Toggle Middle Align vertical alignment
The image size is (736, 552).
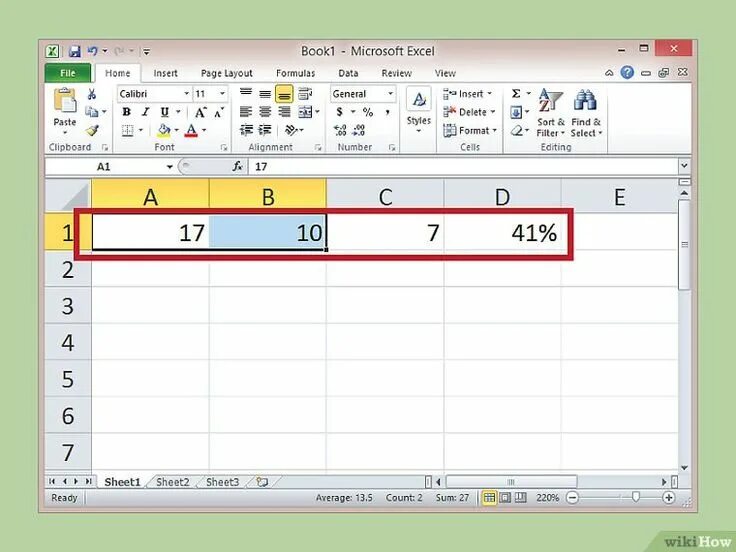[x=265, y=93]
